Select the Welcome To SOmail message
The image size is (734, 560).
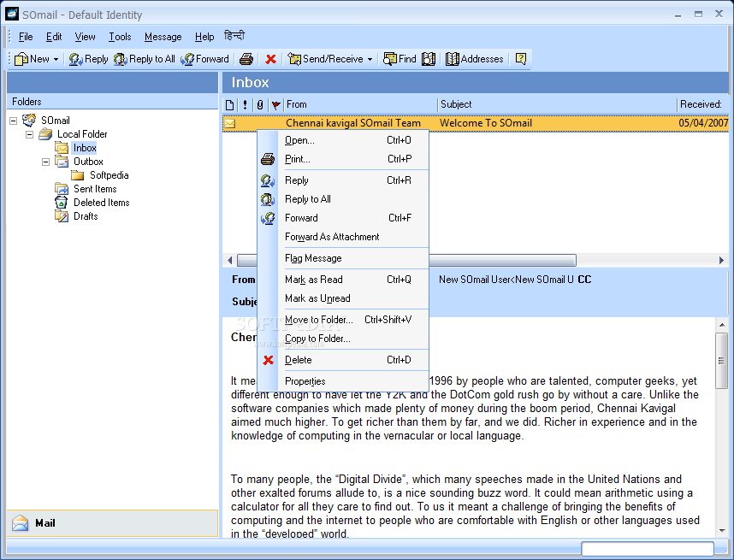pyautogui.click(x=475, y=123)
